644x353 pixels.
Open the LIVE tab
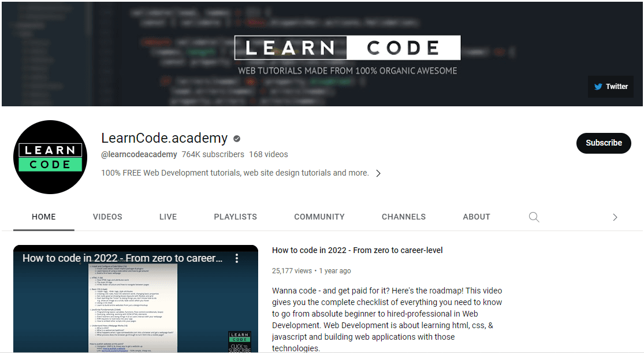coord(168,217)
